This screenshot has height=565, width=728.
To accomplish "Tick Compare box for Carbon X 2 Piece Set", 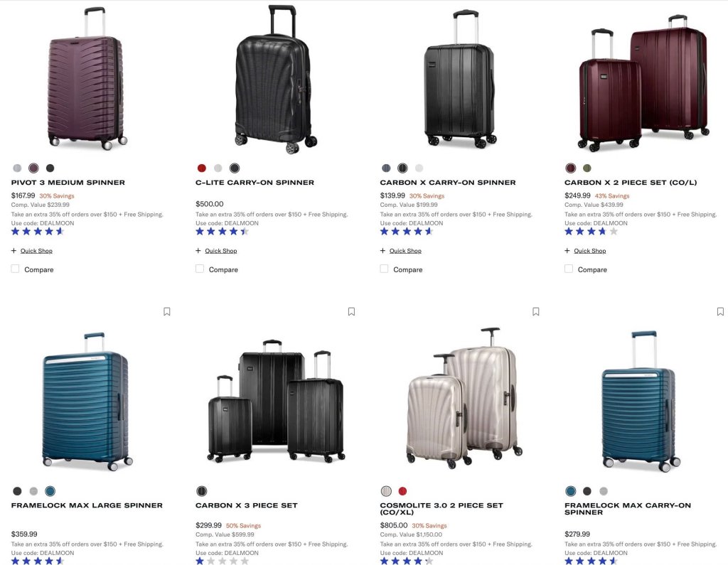I will pyautogui.click(x=568, y=269).
